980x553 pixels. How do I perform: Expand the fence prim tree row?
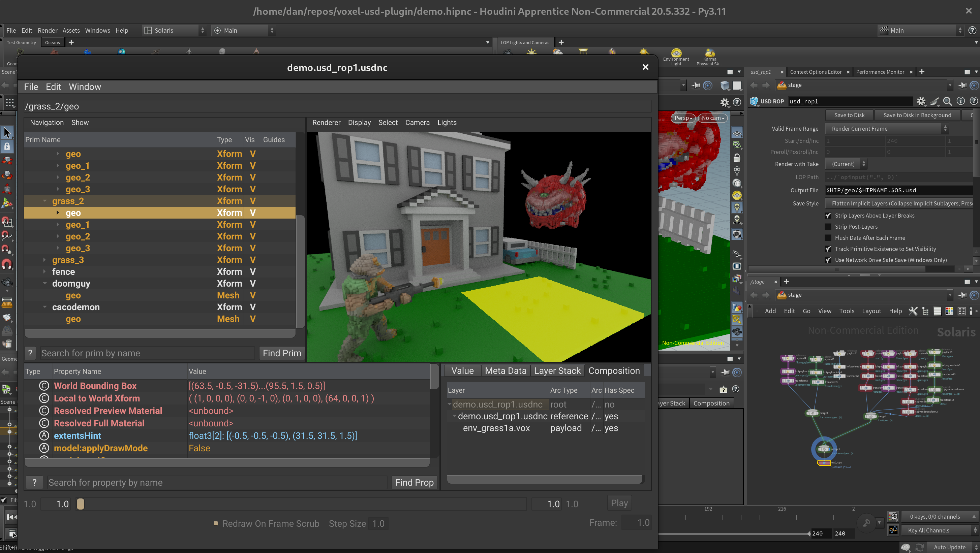point(44,272)
